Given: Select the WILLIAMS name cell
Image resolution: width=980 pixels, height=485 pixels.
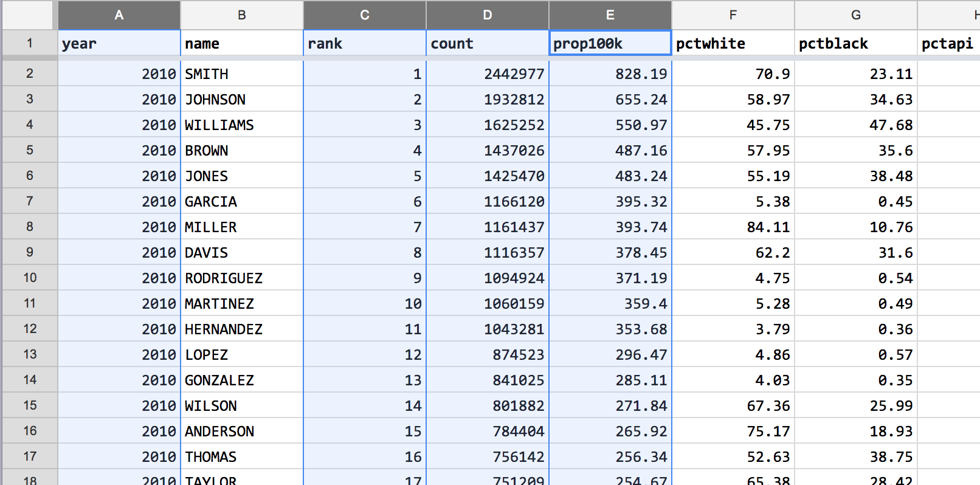Looking at the screenshot, I should click(242, 125).
